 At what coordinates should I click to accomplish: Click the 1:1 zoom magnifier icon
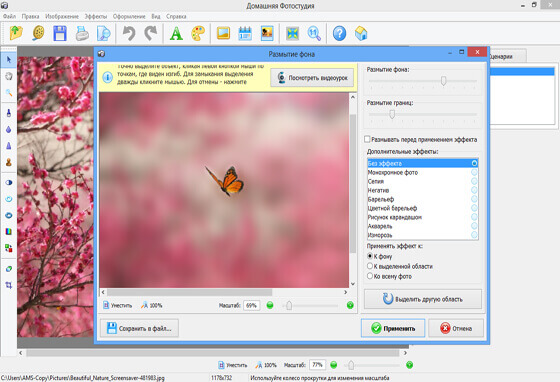pos(314,33)
